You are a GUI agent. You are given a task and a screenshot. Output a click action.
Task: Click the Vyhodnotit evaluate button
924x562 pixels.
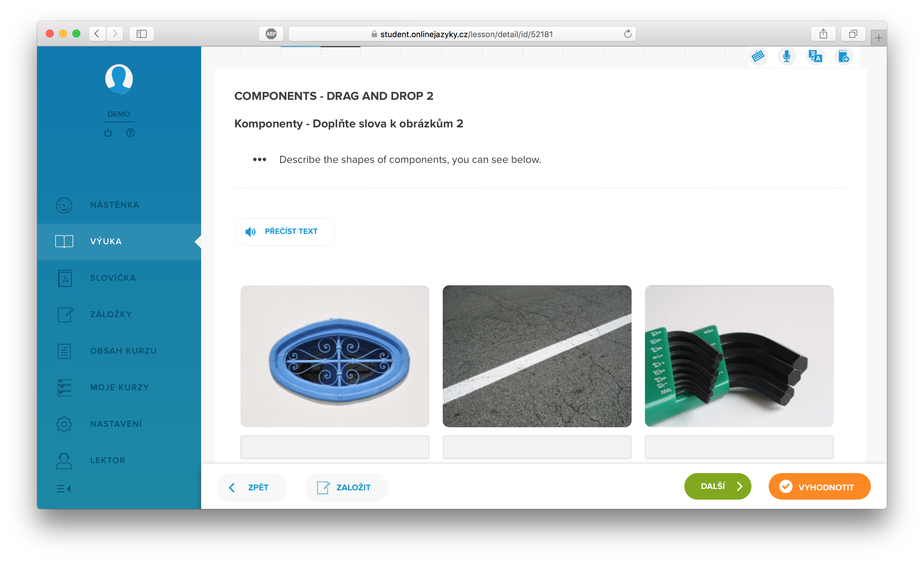tap(819, 487)
